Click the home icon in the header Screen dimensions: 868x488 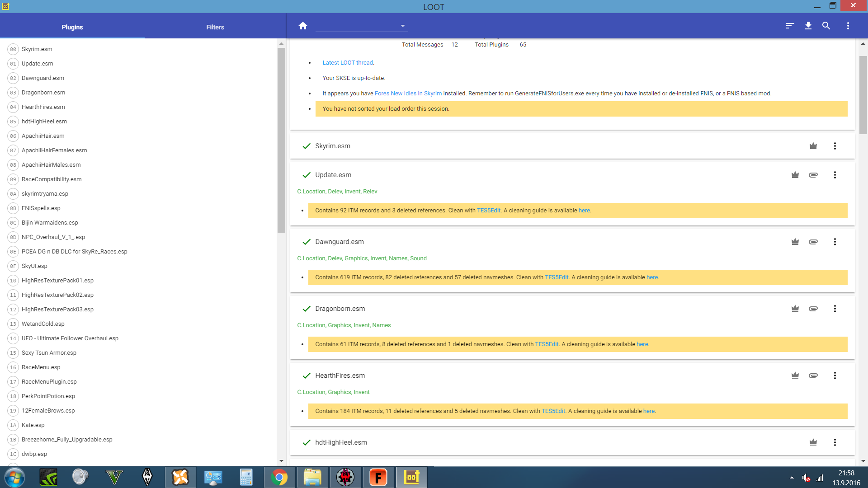(x=303, y=26)
